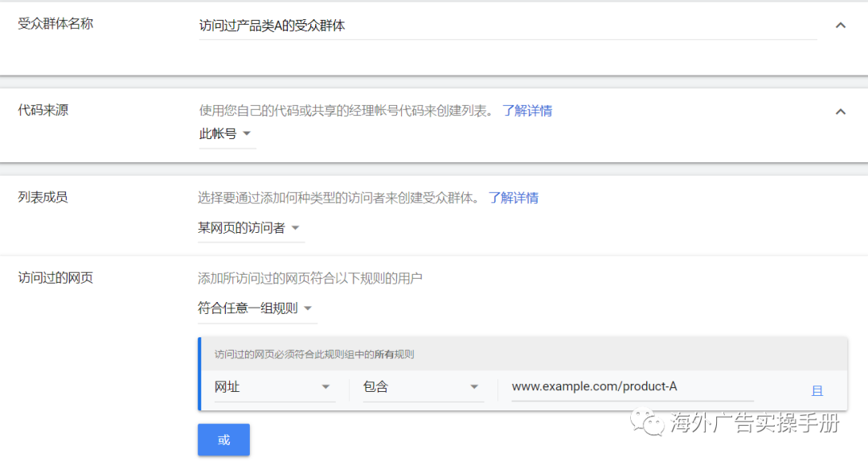Image resolution: width=868 pixels, height=461 pixels.
Task: Open the 此帐号 dropdown
Action: click(227, 134)
